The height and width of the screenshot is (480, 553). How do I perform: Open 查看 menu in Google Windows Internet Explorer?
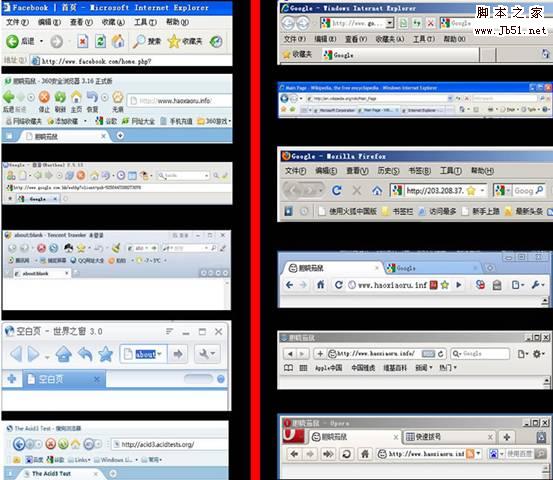[x=356, y=39]
